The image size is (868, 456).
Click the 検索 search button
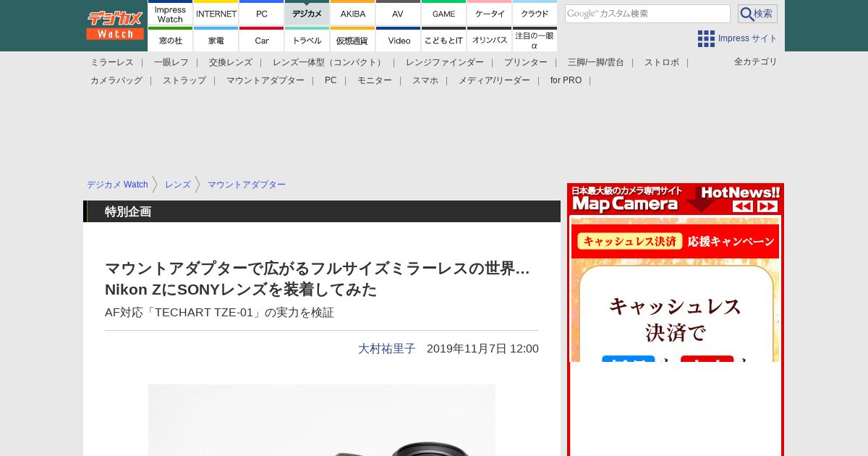[757, 14]
